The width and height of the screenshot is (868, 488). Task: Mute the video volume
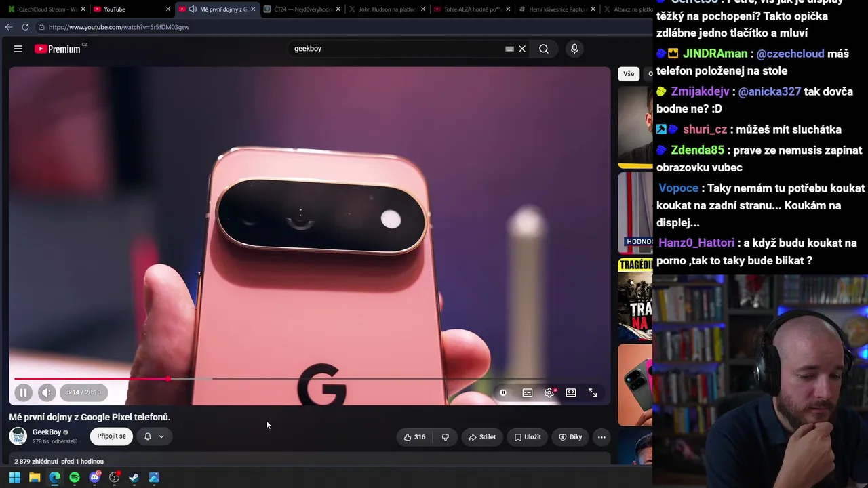pos(46,392)
